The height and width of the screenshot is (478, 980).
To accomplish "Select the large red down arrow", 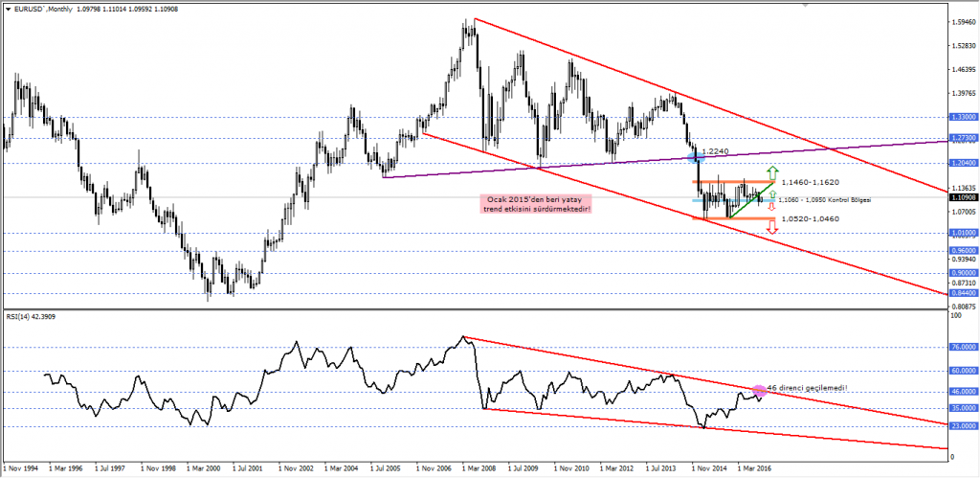I will click(x=773, y=227).
